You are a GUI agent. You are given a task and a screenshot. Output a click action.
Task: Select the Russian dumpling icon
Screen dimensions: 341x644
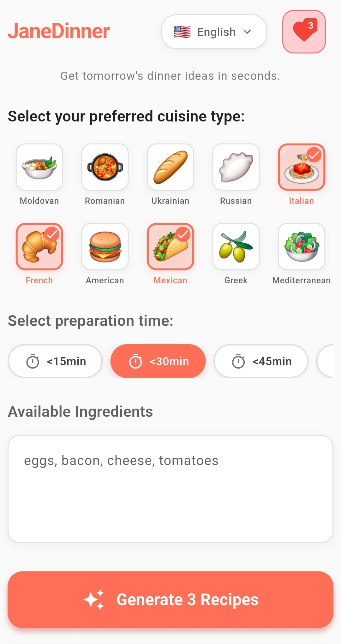coord(236,167)
